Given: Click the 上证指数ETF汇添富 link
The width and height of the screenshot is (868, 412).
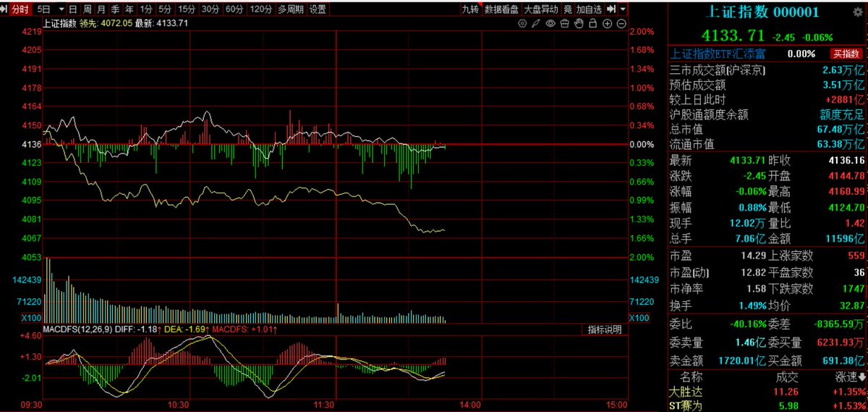Looking at the screenshot, I should (x=718, y=54).
